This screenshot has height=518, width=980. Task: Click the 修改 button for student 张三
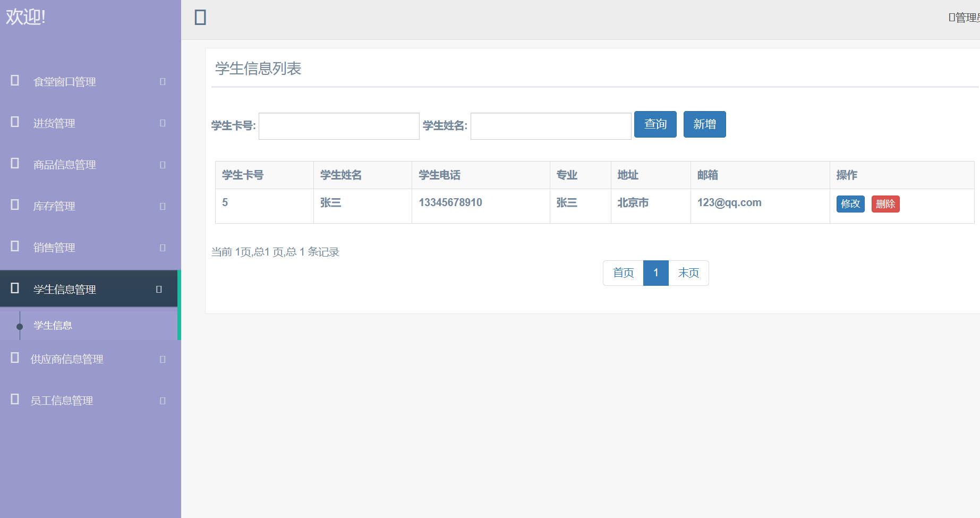850,204
